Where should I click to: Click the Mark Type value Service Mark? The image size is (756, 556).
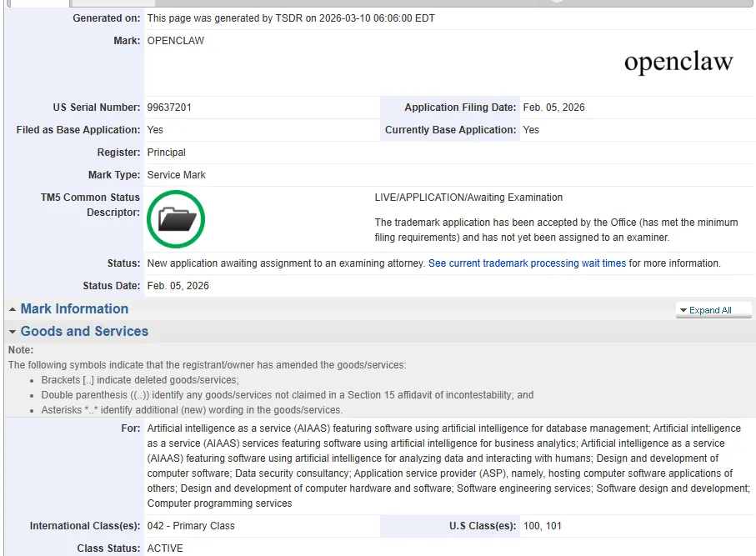point(177,175)
